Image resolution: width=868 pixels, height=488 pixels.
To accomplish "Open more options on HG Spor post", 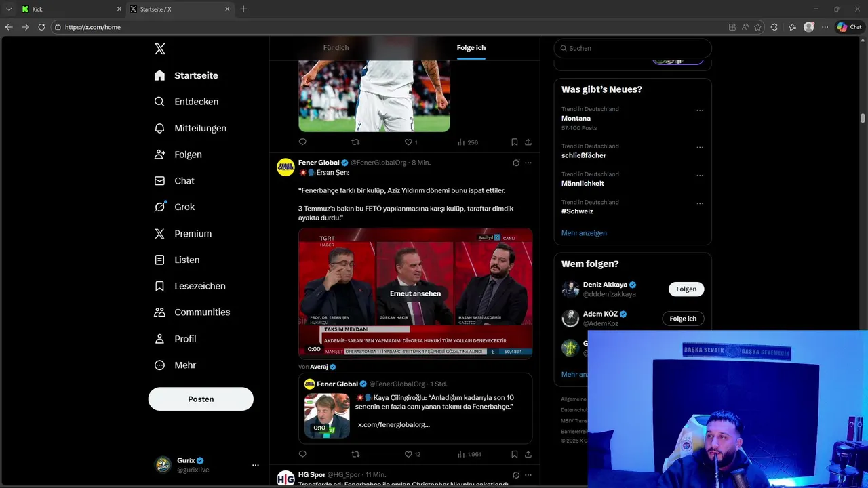I will click(528, 475).
